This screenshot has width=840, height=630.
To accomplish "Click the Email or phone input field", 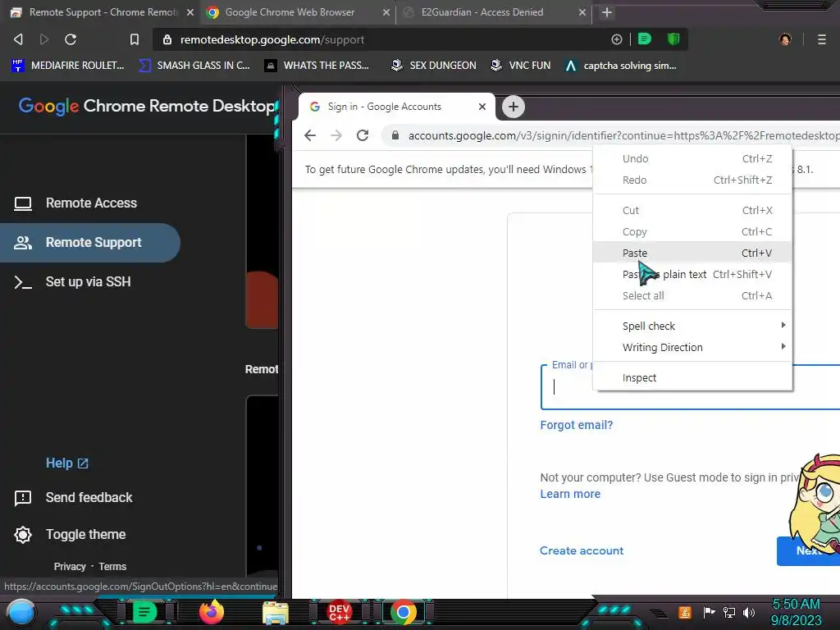I will (x=691, y=387).
